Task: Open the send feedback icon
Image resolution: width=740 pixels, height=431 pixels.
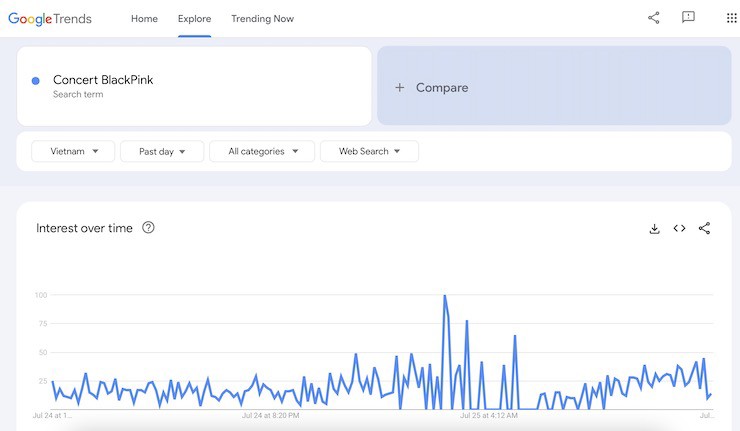Action: [x=688, y=18]
